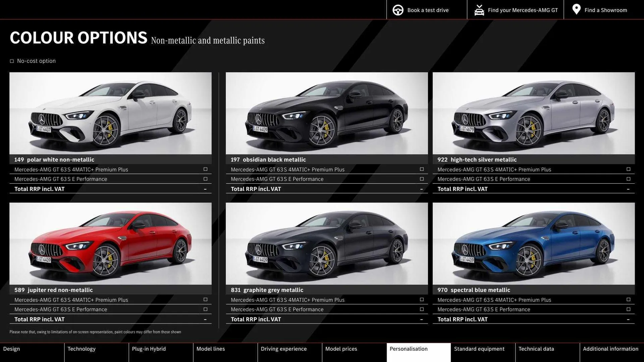Select the high-tech silver metallic car image
The width and height of the screenshot is (644, 362).
(x=533, y=113)
